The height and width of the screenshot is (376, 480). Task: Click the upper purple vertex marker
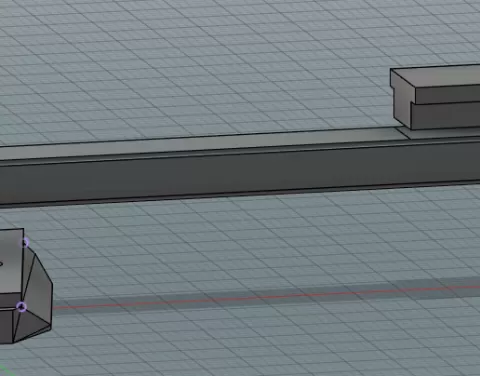tap(25, 242)
